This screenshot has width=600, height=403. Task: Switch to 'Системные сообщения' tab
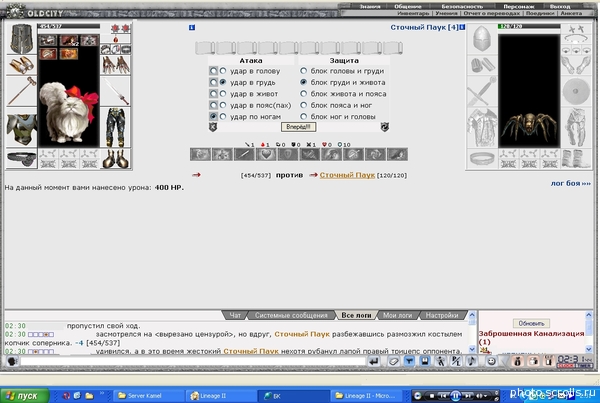point(291,315)
